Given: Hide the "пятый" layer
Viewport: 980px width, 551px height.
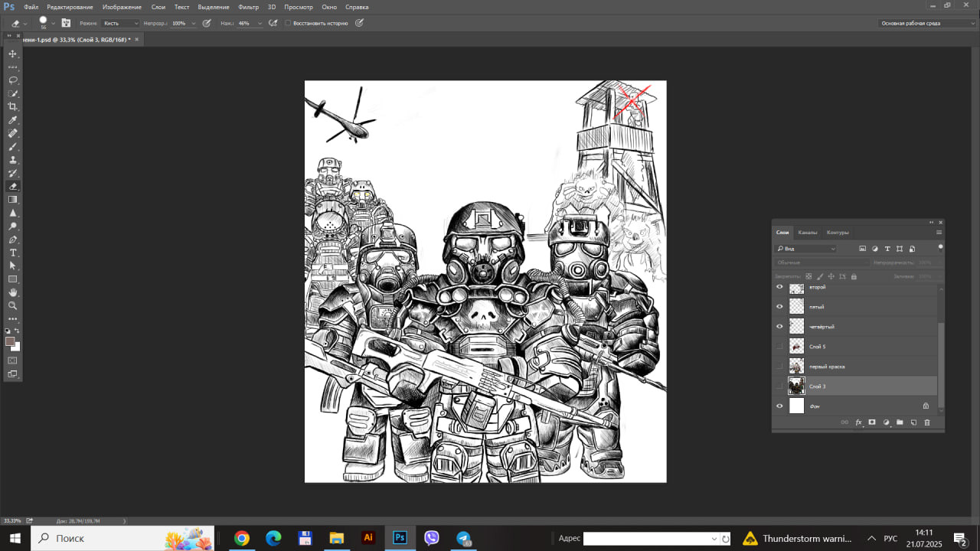Looking at the screenshot, I should [x=779, y=307].
